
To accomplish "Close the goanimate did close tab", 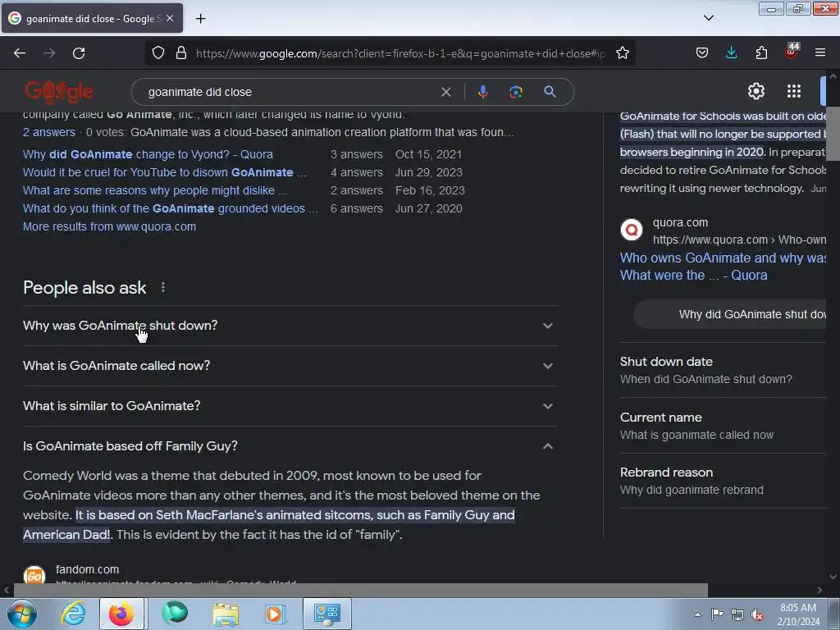I will pyautogui.click(x=170, y=18).
